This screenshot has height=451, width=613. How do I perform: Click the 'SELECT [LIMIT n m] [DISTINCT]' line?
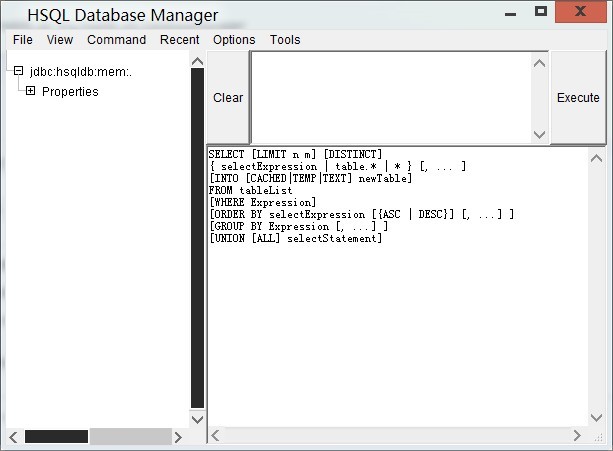click(295, 154)
